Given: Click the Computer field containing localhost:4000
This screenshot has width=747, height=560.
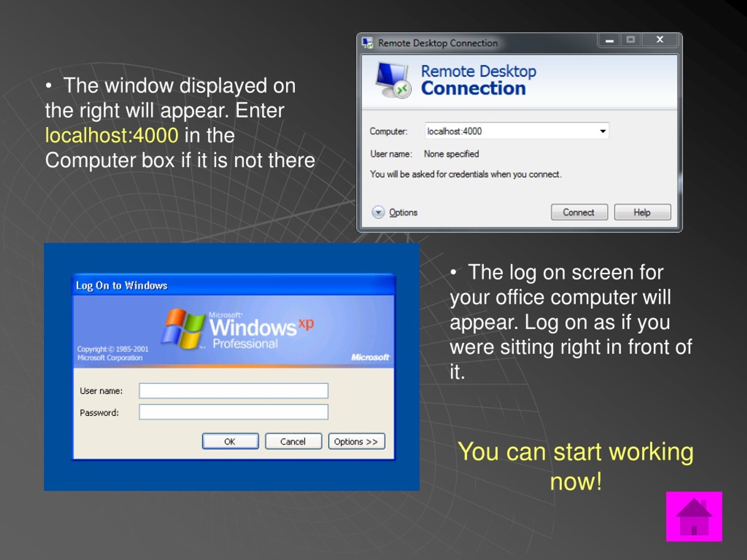Looking at the screenshot, I should tap(517, 131).
